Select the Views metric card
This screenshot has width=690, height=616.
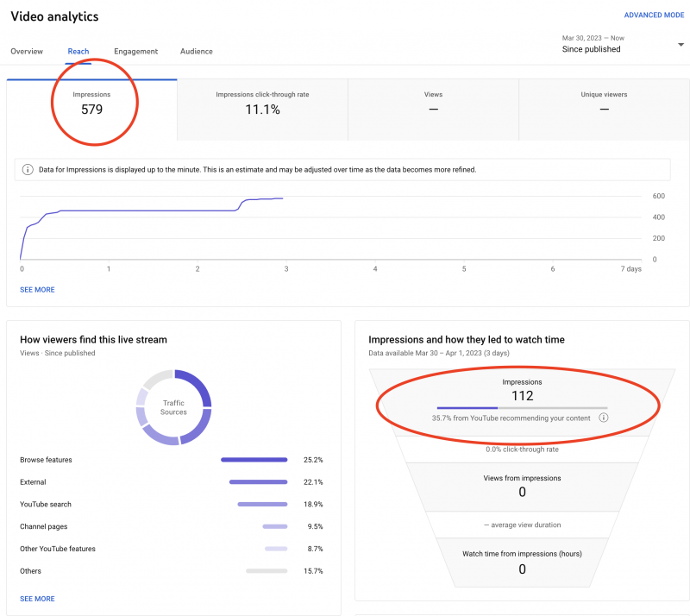433,110
